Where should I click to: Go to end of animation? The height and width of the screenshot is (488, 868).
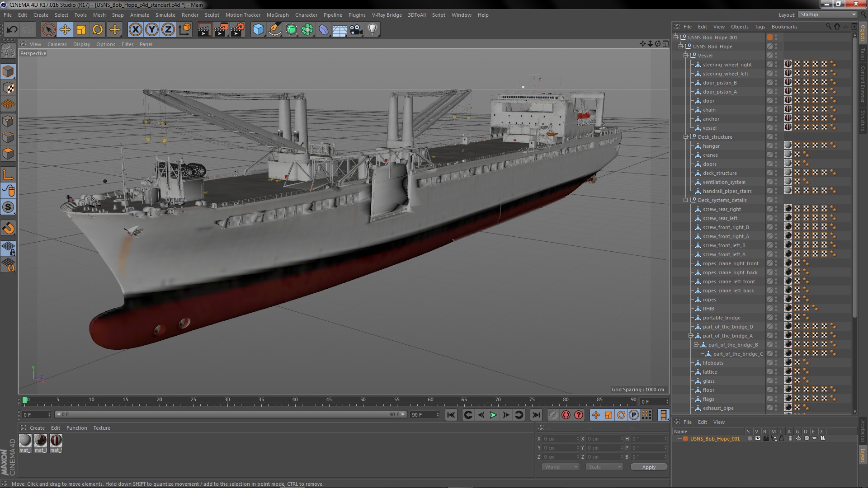(536, 415)
